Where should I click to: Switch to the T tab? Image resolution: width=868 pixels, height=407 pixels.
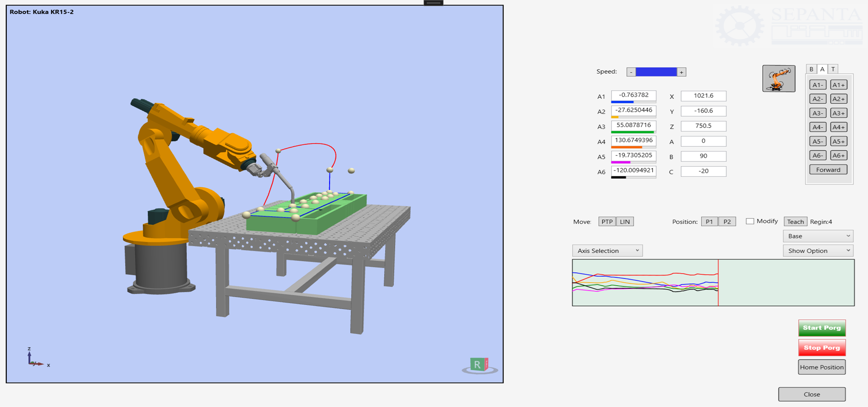[x=833, y=69]
